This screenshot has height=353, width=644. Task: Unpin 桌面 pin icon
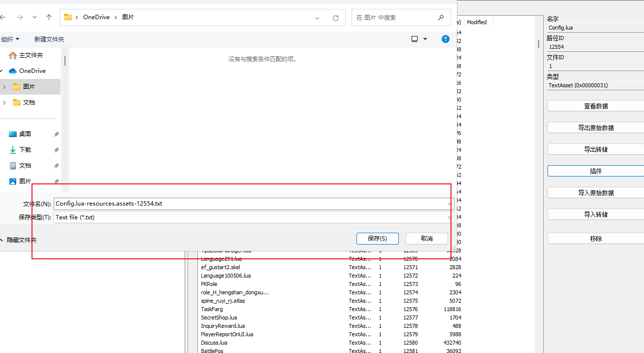pyautogui.click(x=56, y=134)
